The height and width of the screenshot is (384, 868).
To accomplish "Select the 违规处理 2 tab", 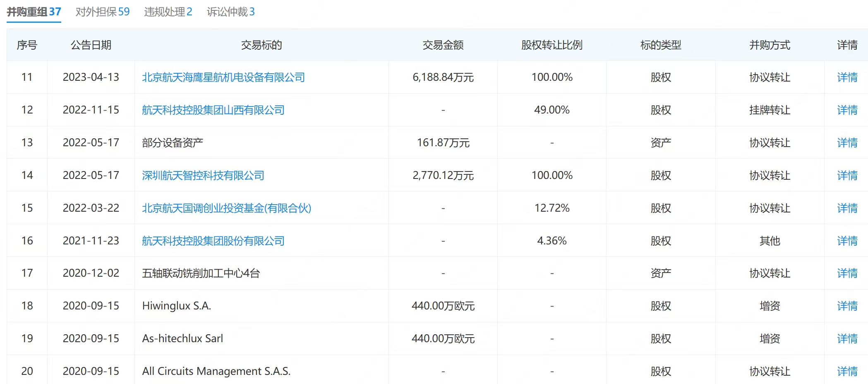I will coord(168,12).
